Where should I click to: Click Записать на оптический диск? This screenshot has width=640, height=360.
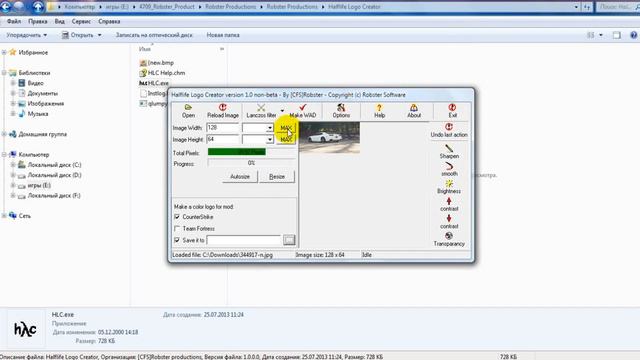tap(154, 35)
